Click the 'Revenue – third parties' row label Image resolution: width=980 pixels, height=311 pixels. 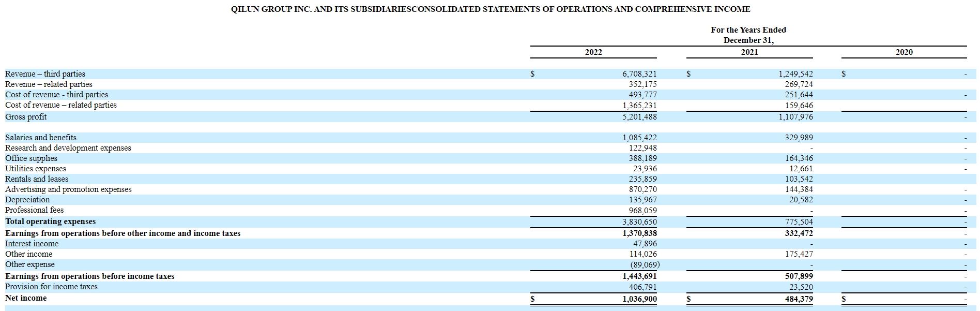tap(45, 74)
